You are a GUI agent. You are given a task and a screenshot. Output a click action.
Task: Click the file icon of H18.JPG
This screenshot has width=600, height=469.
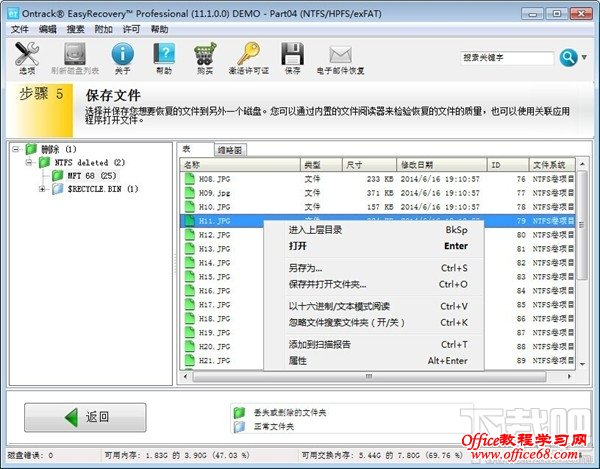pyautogui.click(x=190, y=318)
